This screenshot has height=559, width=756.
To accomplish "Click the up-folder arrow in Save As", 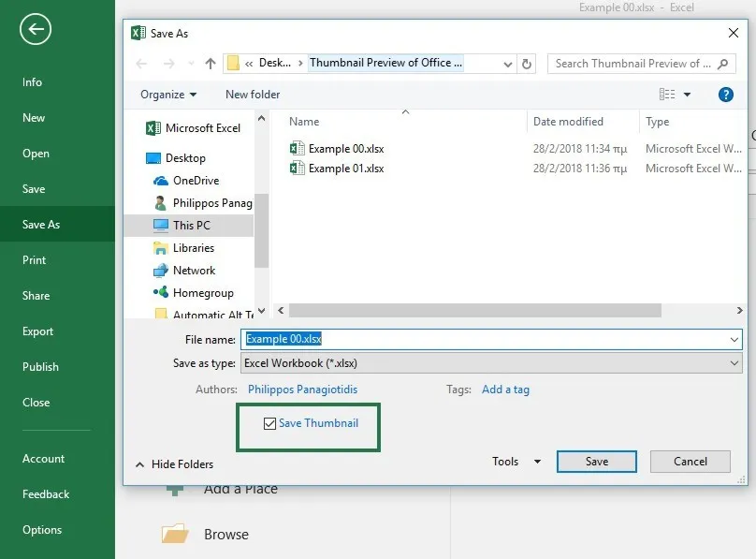I will coord(210,63).
